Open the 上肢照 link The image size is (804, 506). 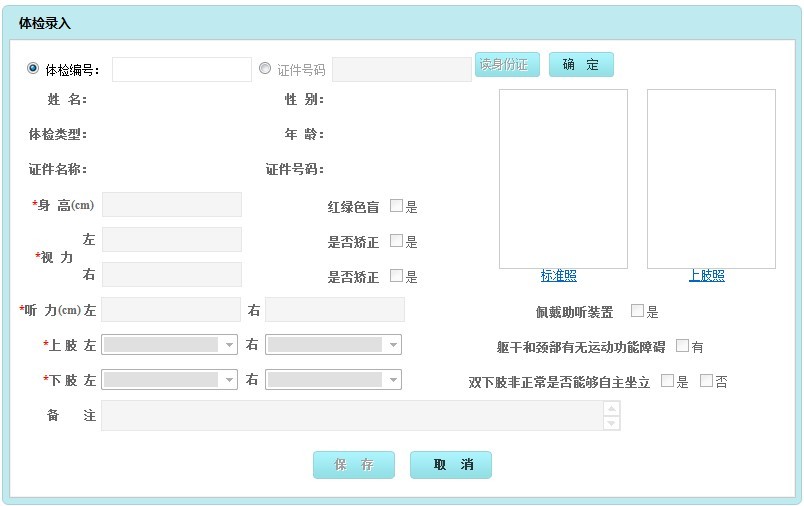(707, 276)
